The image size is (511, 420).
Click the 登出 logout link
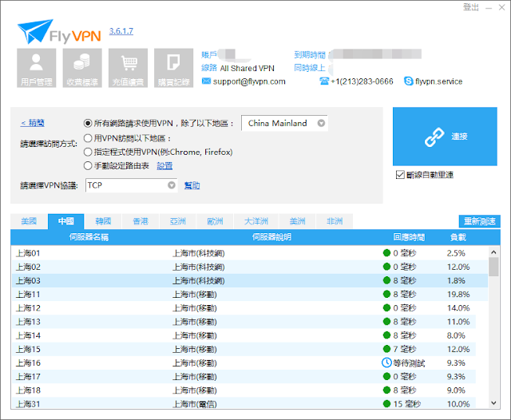[x=471, y=7]
